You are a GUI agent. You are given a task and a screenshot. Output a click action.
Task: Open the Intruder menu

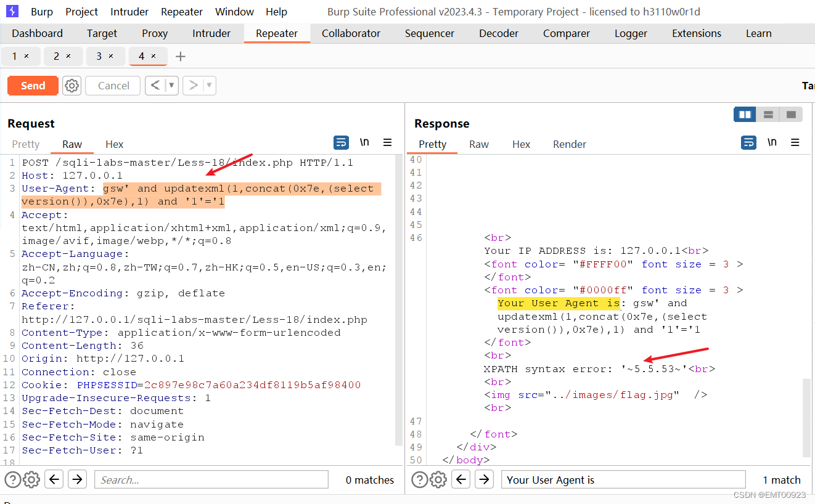[129, 12]
